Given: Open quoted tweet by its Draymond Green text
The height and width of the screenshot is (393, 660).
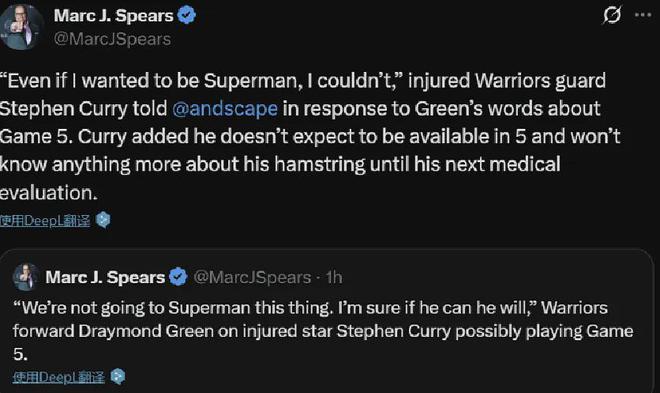Looking at the screenshot, I should (x=323, y=331).
